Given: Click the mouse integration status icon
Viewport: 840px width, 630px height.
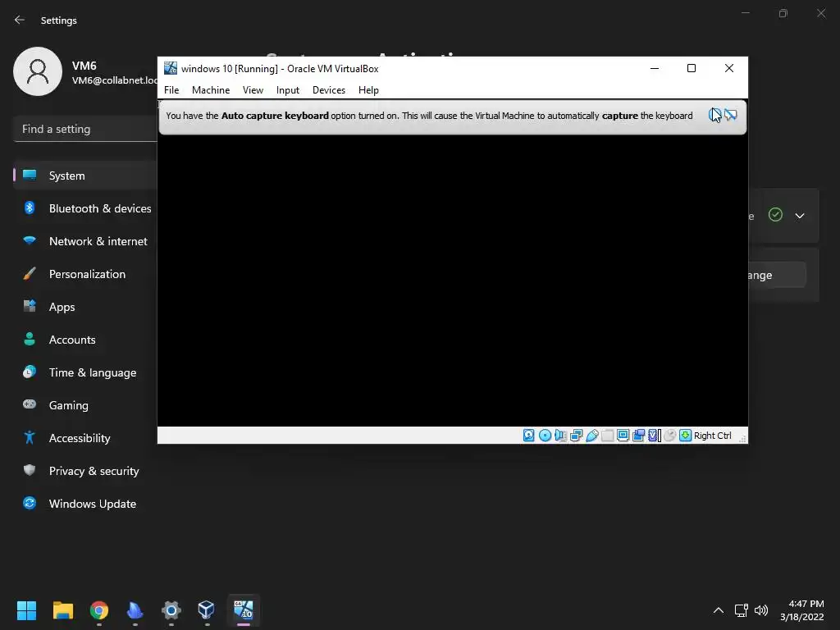Looking at the screenshot, I should point(669,436).
